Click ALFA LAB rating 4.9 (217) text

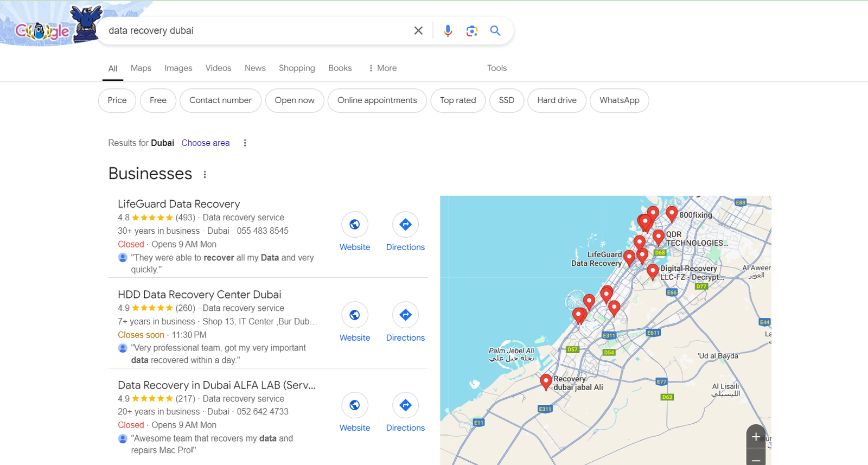tap(156, 399)
